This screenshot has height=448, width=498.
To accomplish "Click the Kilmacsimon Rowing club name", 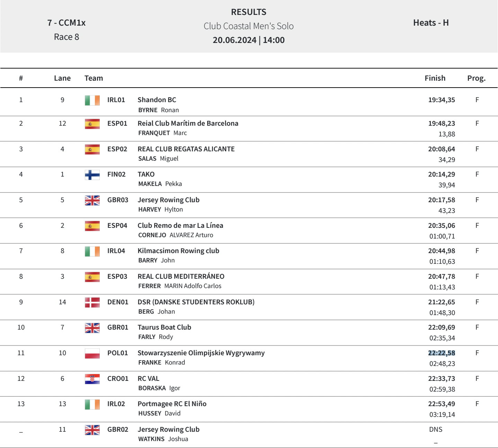I will tap(178, 251).
